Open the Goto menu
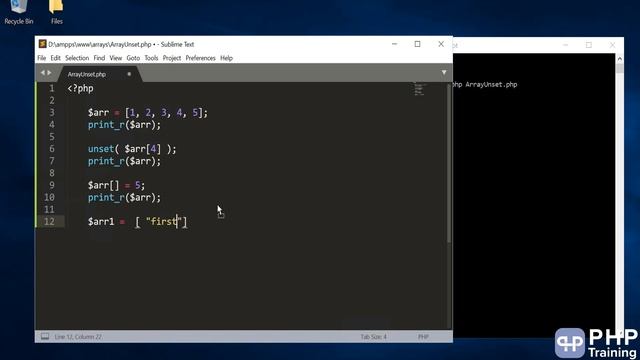Image resolution: width=640 pixels, height=360 pixels. click(x=133, y=58)
